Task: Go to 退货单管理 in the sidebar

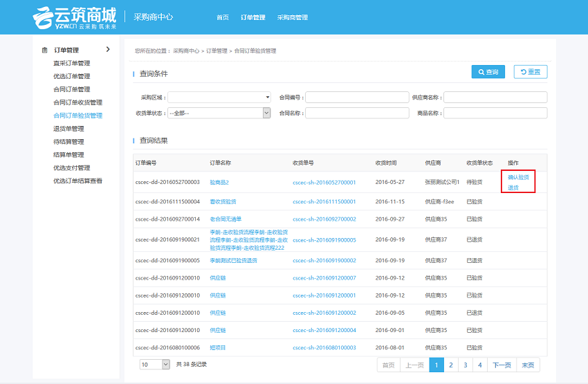Action: click(68, 129)
